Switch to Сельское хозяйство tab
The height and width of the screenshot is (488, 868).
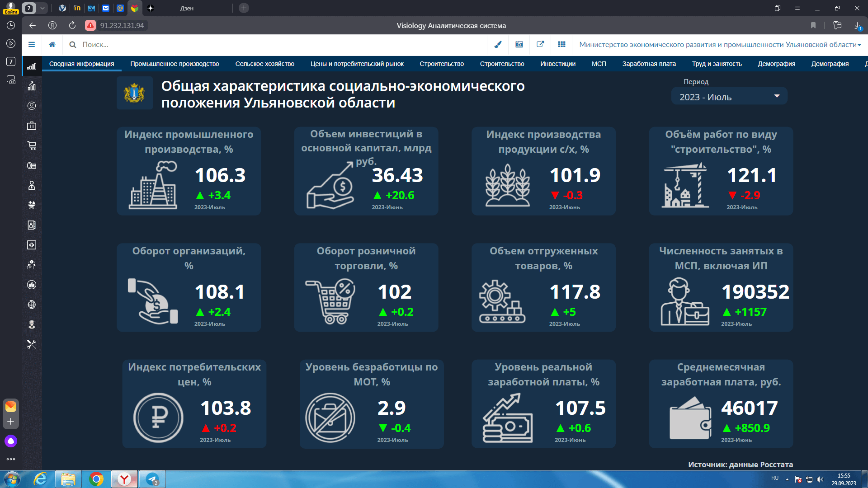click(x=264, y=64)
